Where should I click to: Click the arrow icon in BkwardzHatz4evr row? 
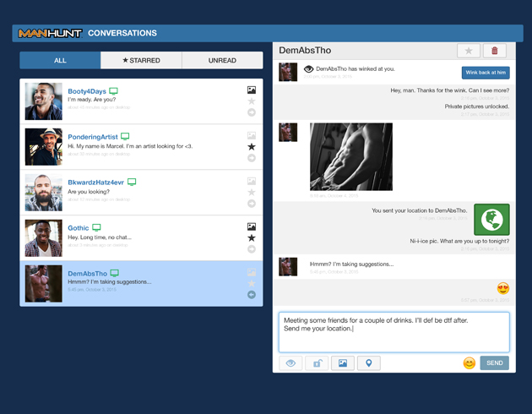pyautogui.click(x=252, y=204)
